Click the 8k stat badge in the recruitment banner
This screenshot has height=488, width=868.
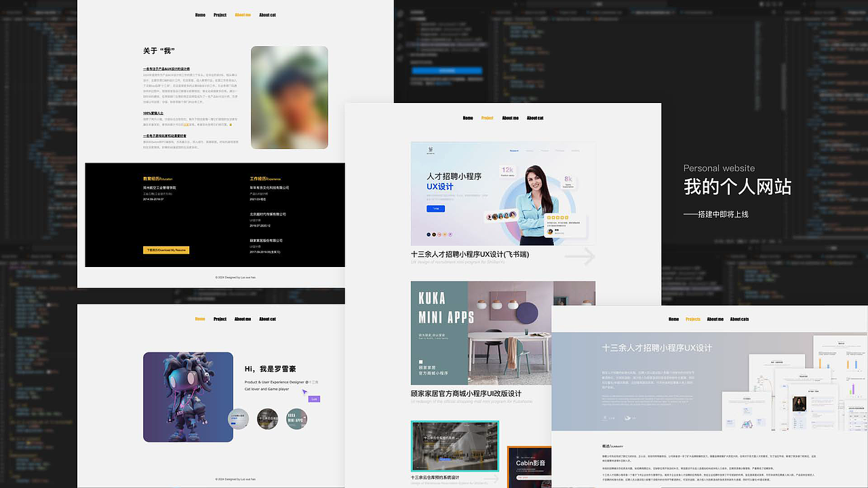(x=568, y=181)
